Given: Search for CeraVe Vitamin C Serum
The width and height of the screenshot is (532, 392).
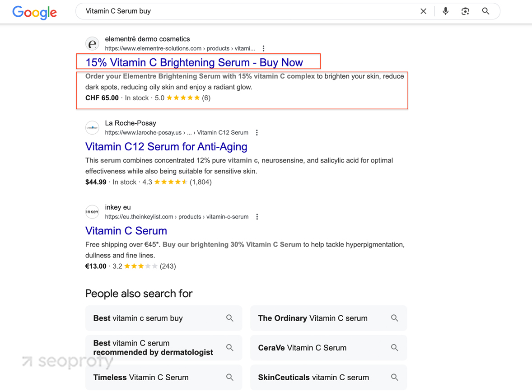Looking at the screenshot, I should (x=328, y=348).
